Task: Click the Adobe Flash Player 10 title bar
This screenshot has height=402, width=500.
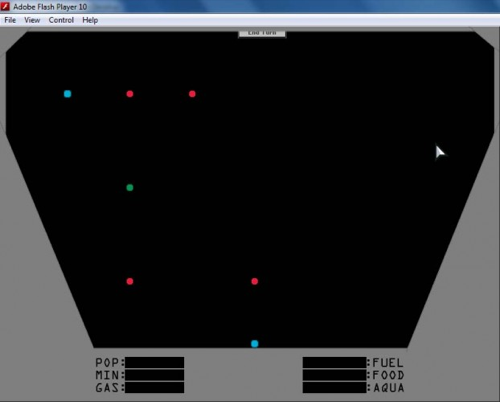Action: 250,7
